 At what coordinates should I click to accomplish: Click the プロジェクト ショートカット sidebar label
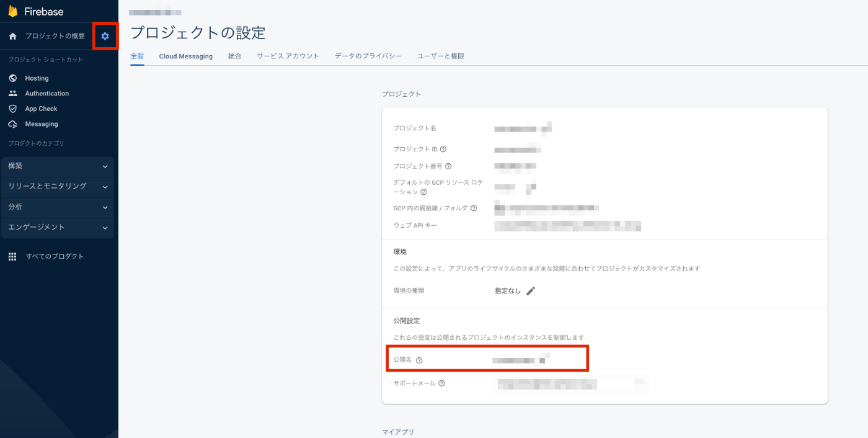pos(45,60)
